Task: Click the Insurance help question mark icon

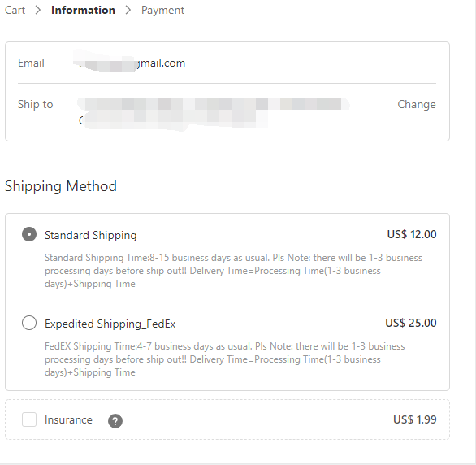Action: [115, 421]
